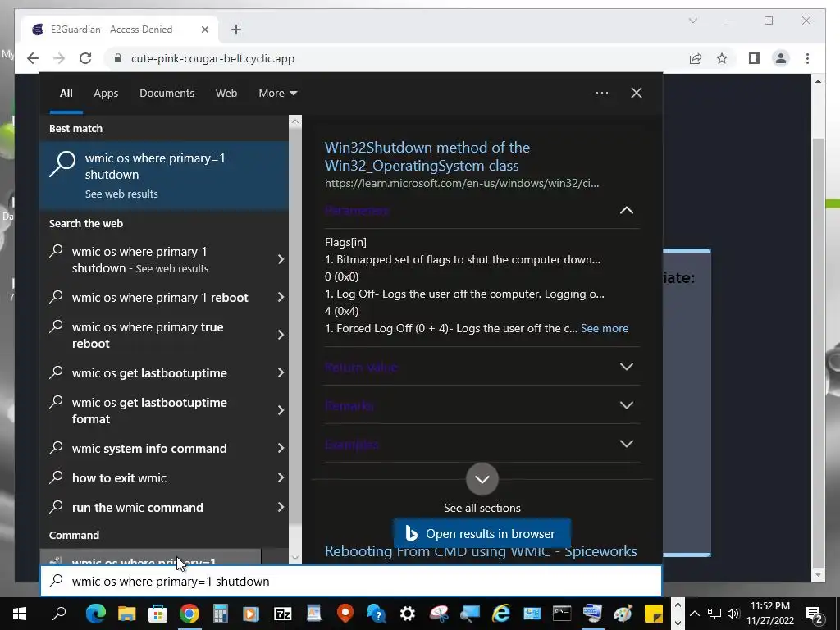Expand the Return value section
The image size is (840, 630).
626,367
